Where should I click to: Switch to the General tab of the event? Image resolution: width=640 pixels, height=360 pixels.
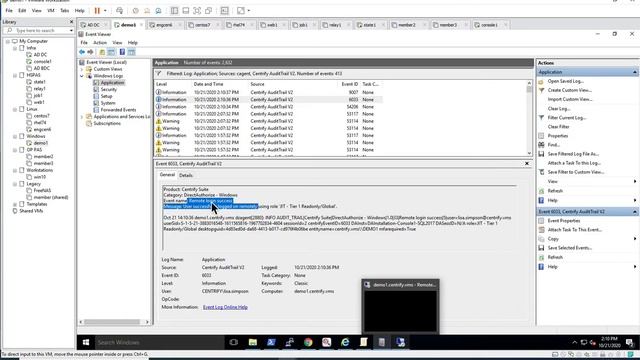click(167, 175)
